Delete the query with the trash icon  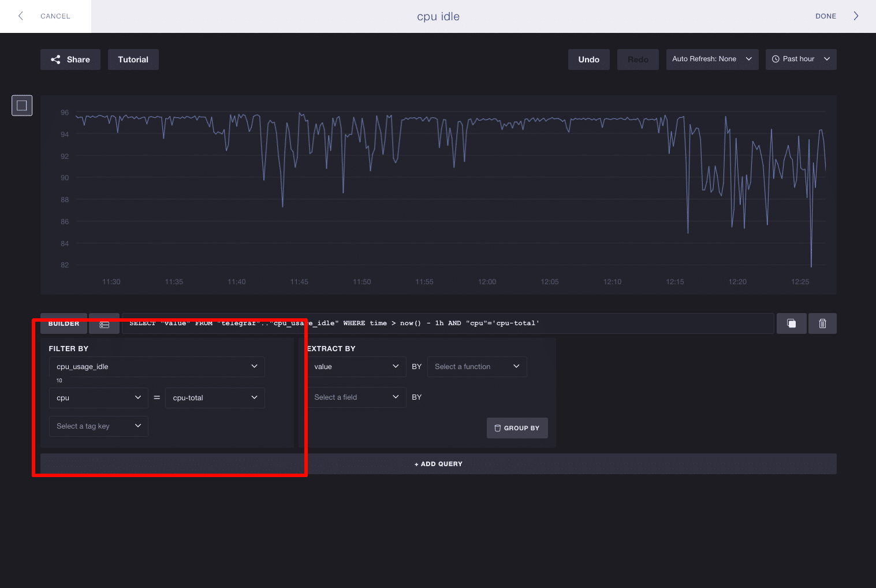coord(822,323)
